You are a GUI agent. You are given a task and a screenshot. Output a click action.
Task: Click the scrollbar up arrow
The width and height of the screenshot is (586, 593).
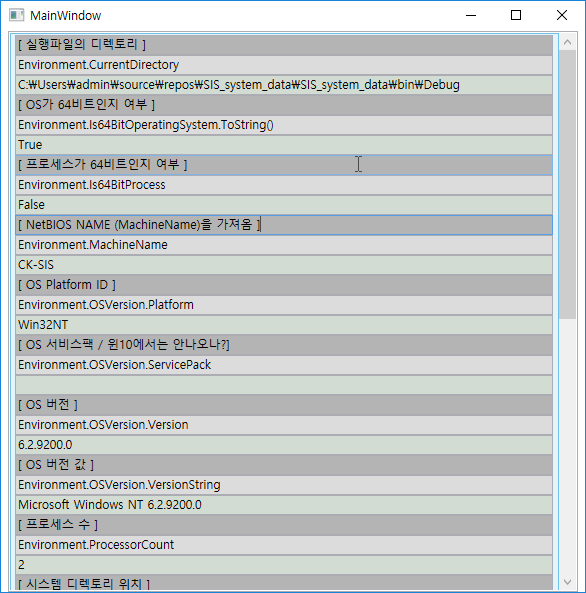click(567, 42)
